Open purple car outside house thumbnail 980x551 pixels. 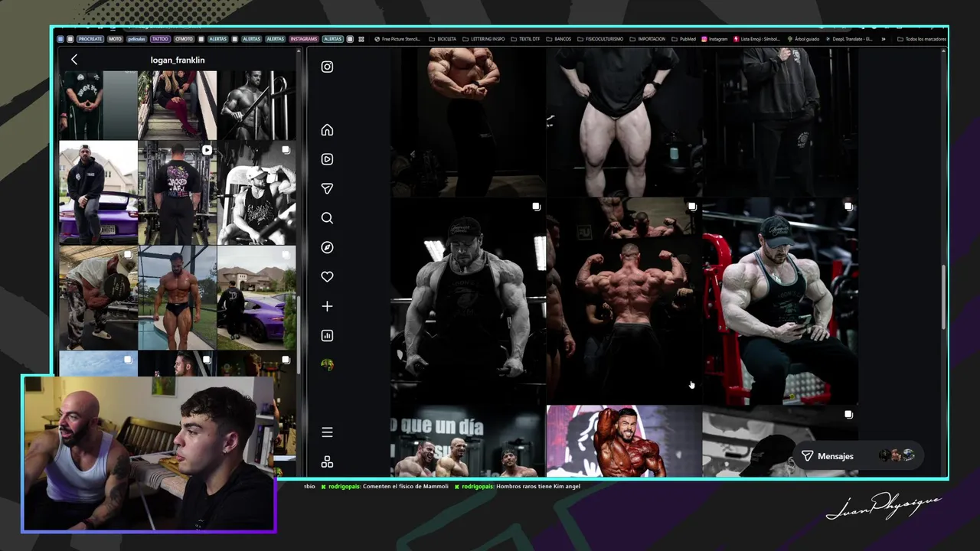(x=256, y=298)
